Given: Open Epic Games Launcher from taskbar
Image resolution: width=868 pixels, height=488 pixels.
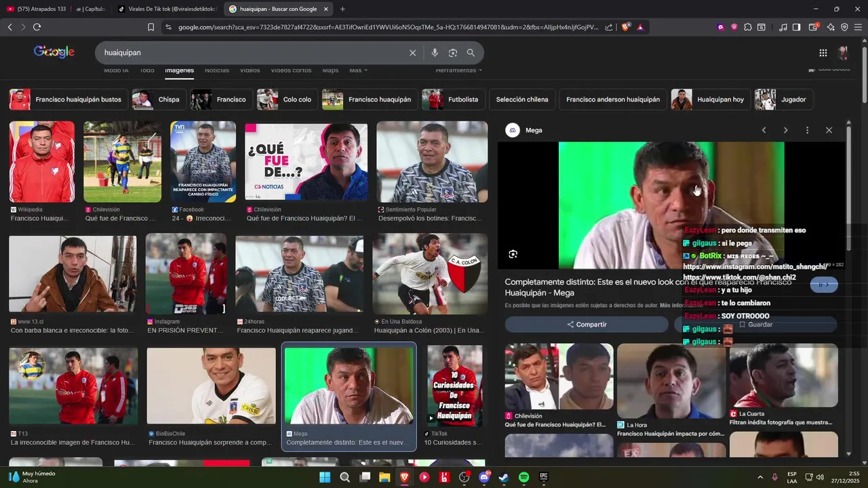Looking at the screenshot, I should click(x=544, y=477).
